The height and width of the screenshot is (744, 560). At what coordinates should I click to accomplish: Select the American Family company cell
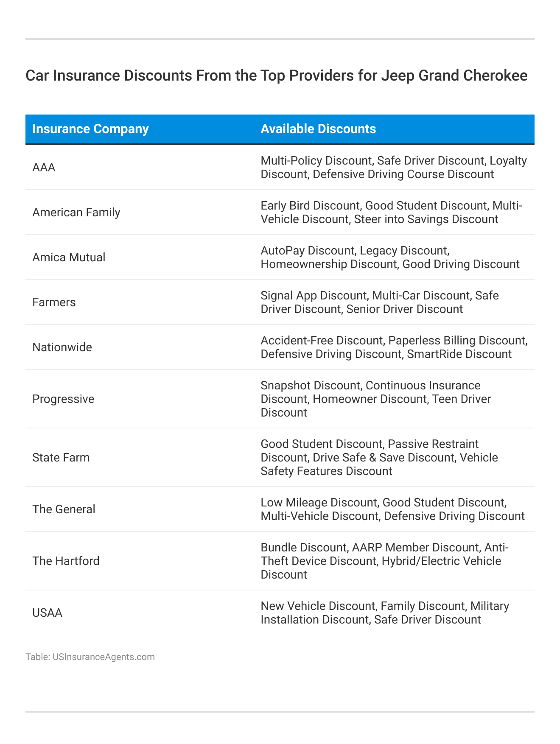tap(76, 212)
